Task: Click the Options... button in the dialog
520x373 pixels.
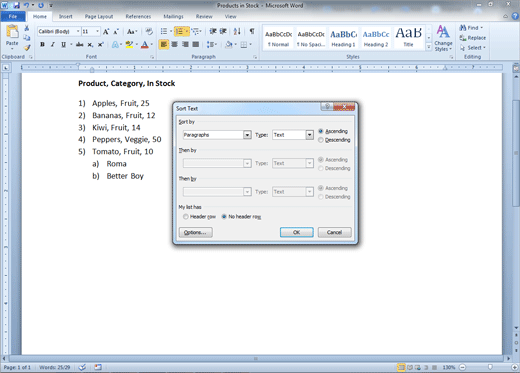Action: 195,232
